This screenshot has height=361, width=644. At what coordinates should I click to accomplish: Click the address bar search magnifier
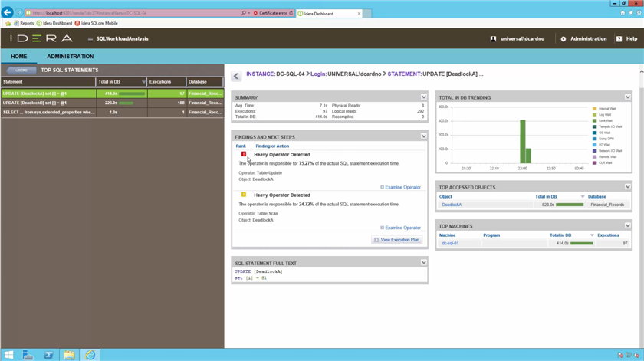pyautogui.click(x=244, y=13)
